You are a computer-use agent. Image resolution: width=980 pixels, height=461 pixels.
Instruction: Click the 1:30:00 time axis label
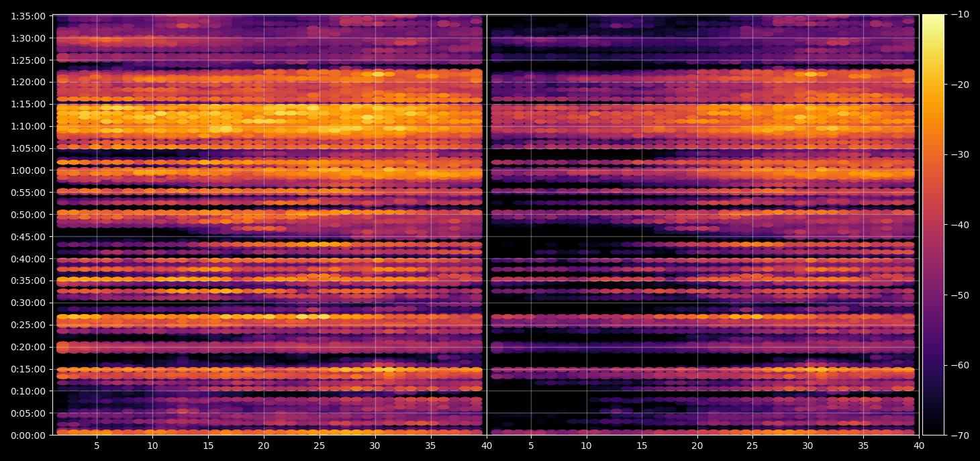tap(28, 38)
